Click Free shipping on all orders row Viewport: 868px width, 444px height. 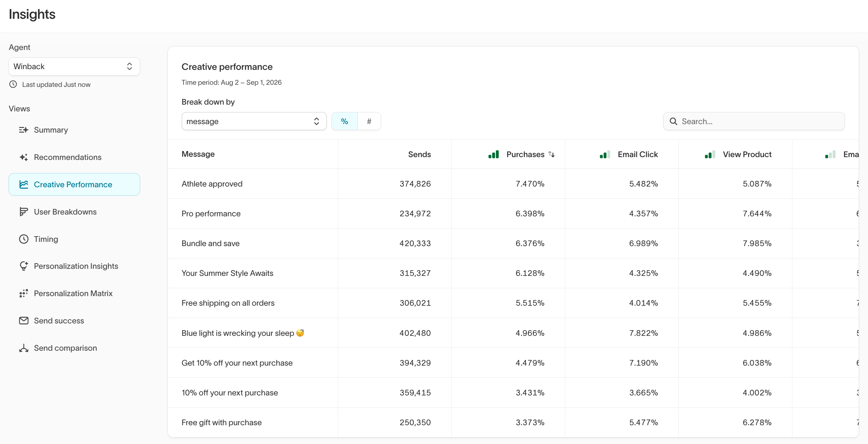click(513, 303)
